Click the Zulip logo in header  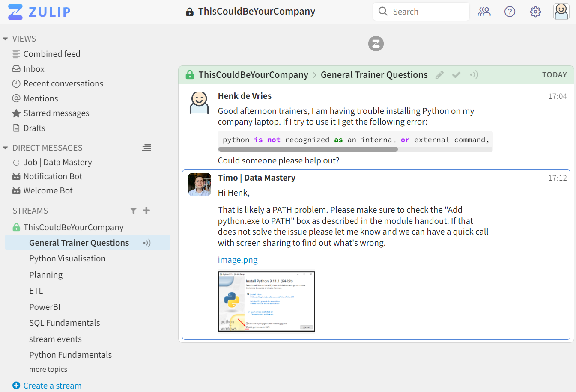coord(39,12)
